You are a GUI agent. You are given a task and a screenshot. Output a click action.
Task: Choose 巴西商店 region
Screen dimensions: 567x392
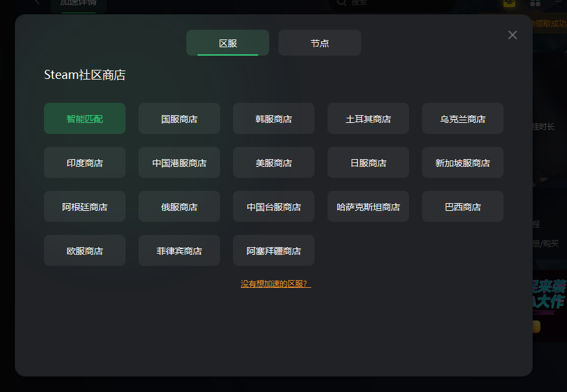pyautogui.click(x=463, y=206)
